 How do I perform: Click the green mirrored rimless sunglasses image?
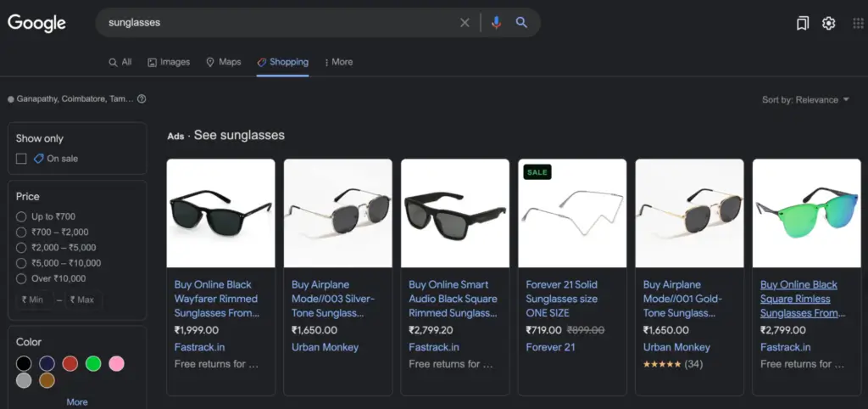pos(807,213)
